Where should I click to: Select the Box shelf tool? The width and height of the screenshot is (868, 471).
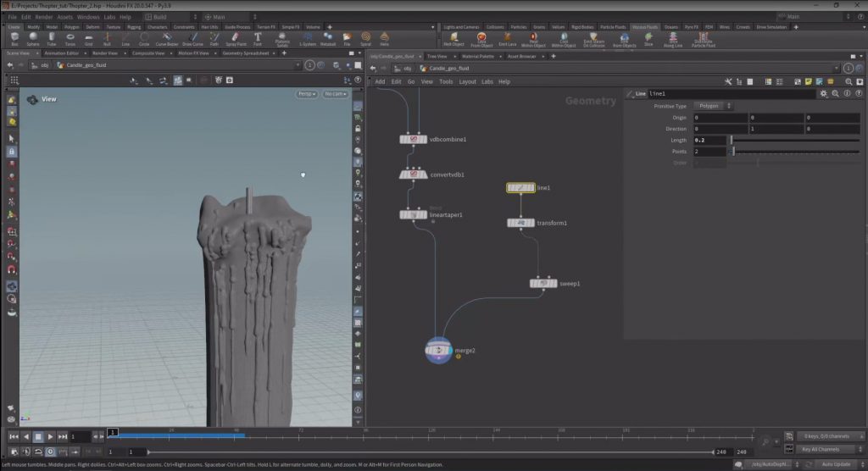tap(14, 39)
